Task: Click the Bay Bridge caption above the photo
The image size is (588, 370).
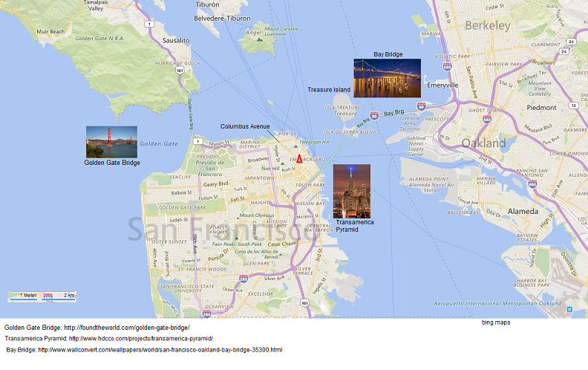Action: click(x=388, y=54)
